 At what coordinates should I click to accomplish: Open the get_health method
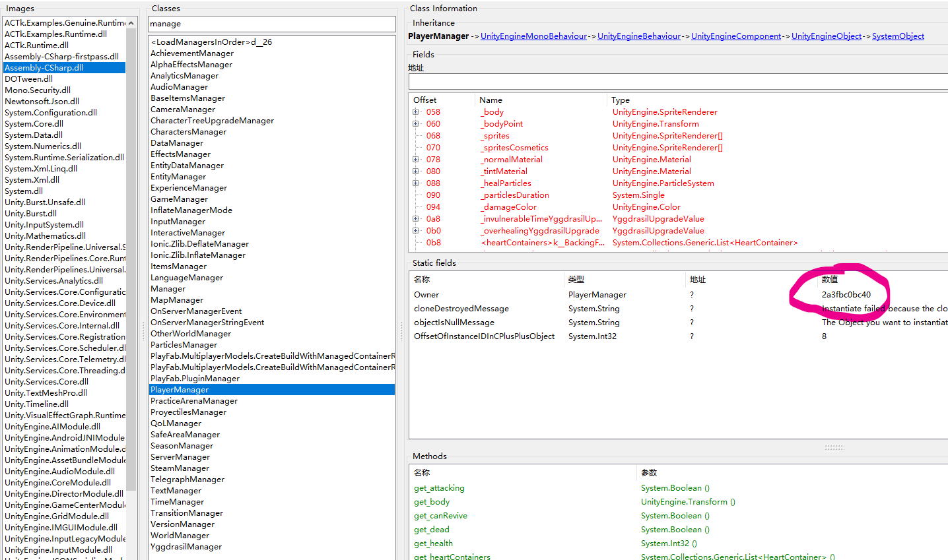click(432, 543)
